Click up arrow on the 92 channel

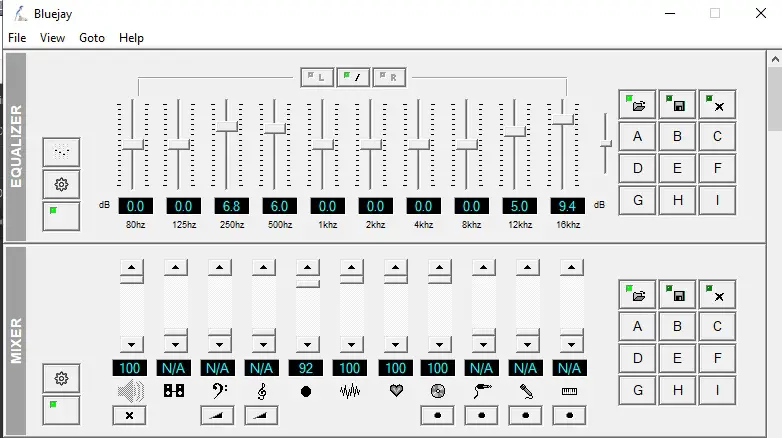308,267
